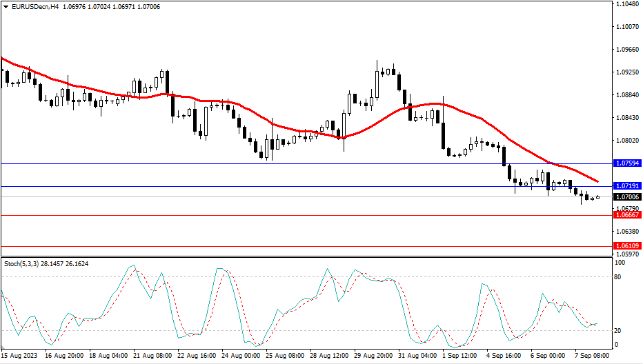Click the 15 Aug 2023 date label

pyautogui.click(x=19, y=356)
